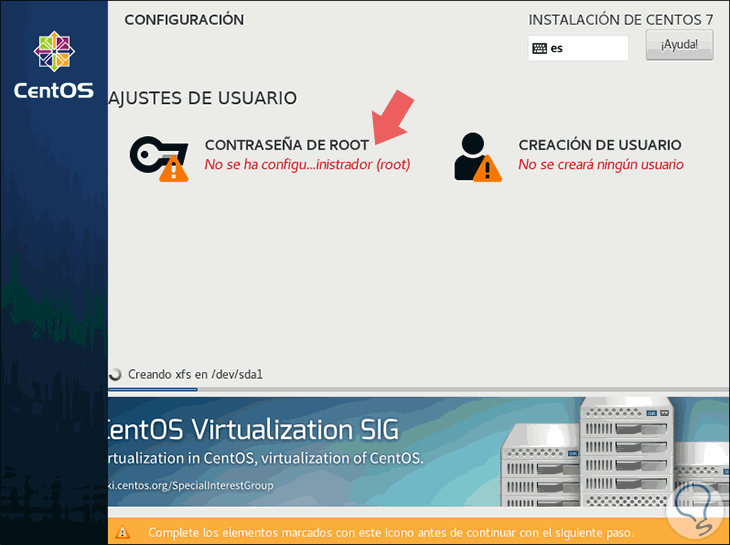Click the installation progress bar

[x=419, y=389]
